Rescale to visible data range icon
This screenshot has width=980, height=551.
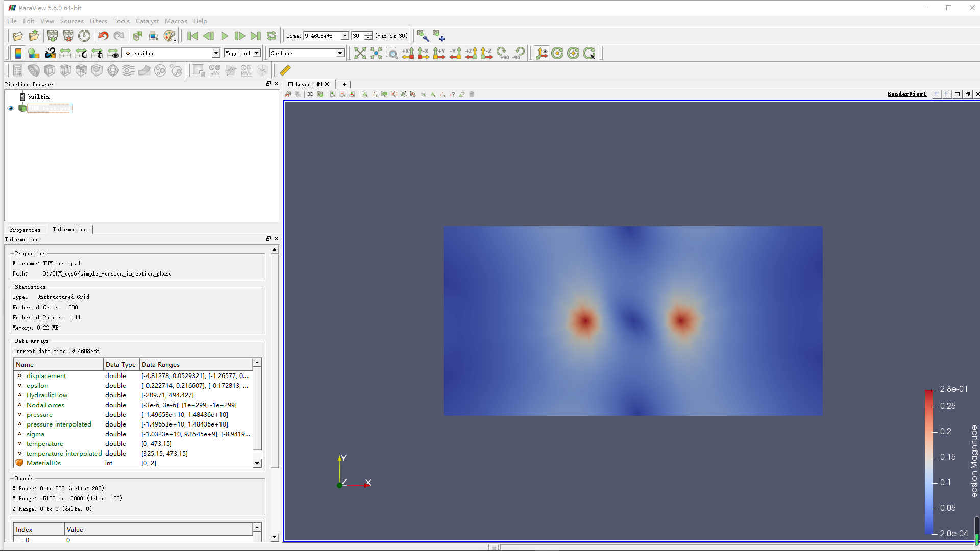pos(113,53)
